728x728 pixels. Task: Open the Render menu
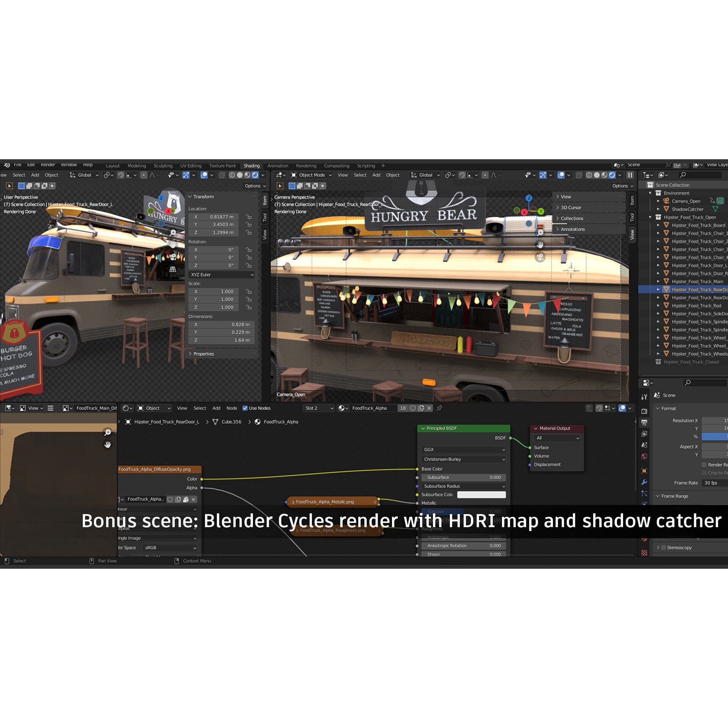47,165
